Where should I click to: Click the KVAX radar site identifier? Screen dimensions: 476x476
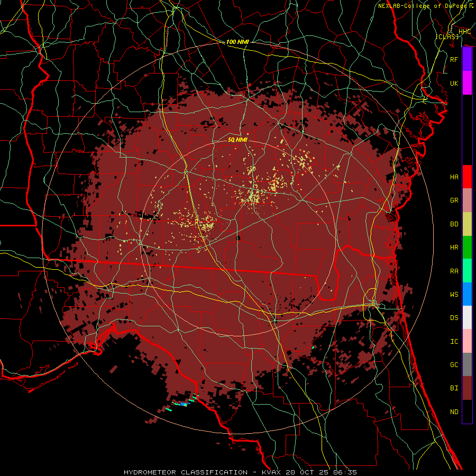point(271,472)
